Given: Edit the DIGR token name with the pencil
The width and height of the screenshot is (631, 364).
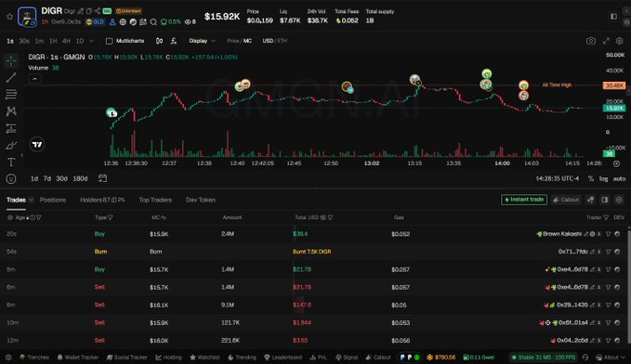Looking at the screenshot, I should coord(81,11).
